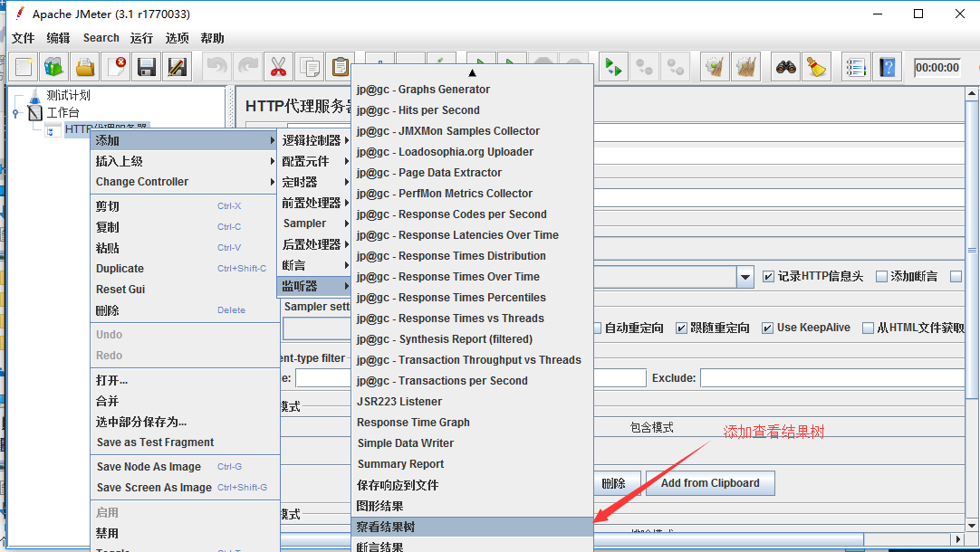The image size is (980, 552).
Task: Click the Start remote engines icon
Action: pyautogui.click(x=613, y=67)
